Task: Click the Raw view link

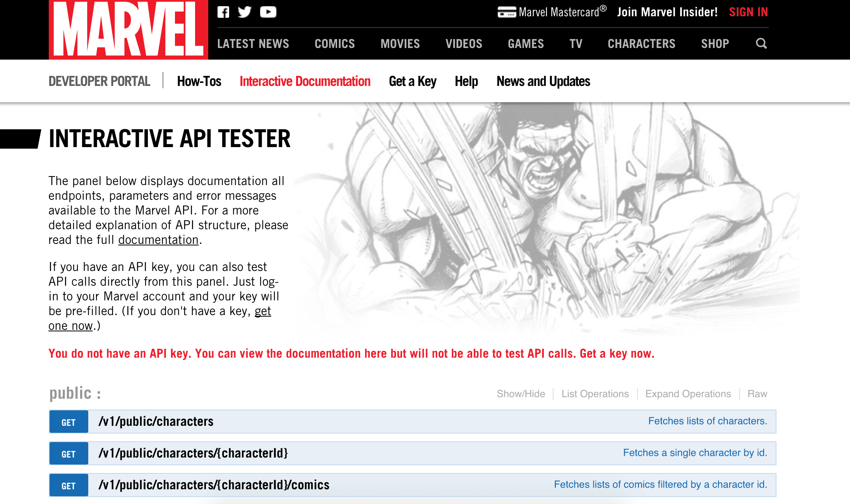Action: (757, 394)
